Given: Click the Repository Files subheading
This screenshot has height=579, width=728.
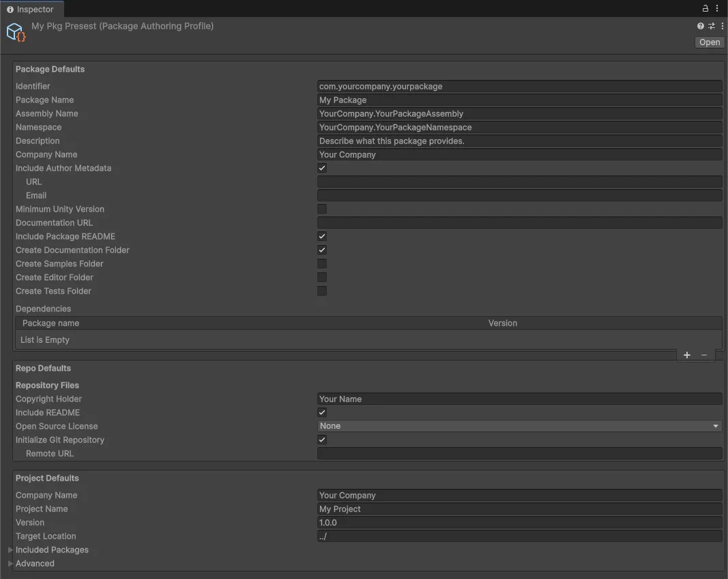Looking at the screenshot, I should click(47, 385).
